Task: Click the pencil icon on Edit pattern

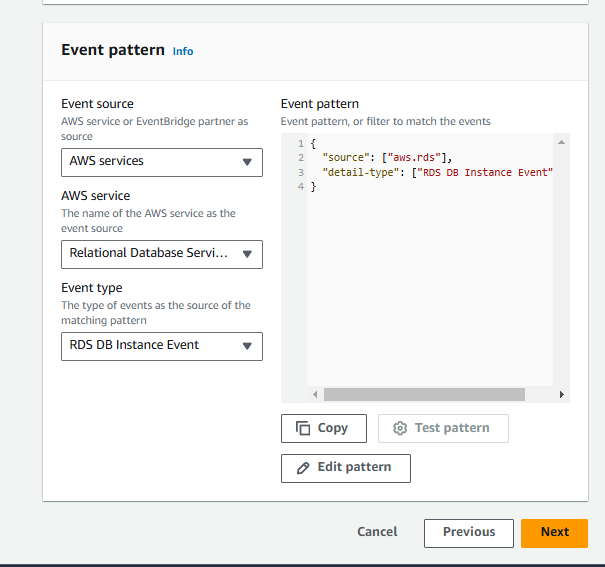Action: pos(303,467)
